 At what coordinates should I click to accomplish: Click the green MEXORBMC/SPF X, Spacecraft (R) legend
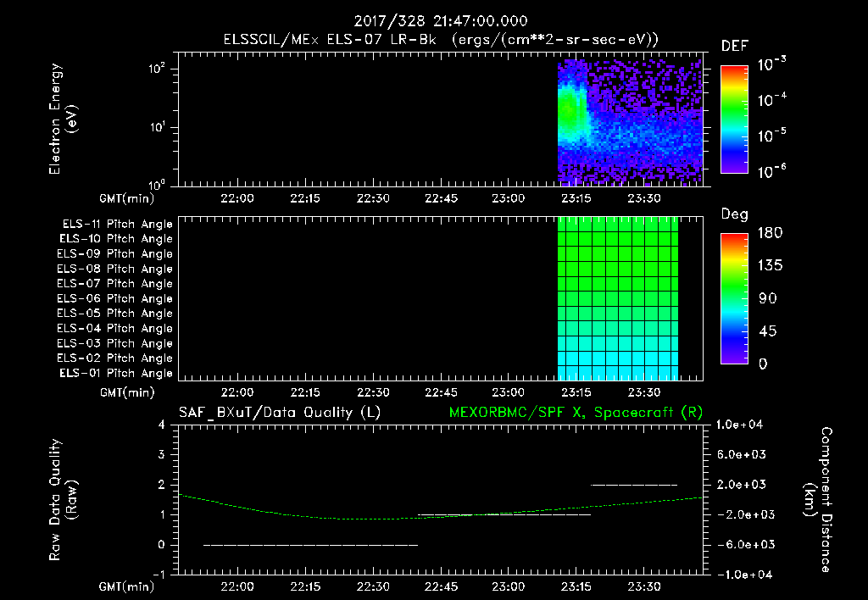[x=576, y=413]
